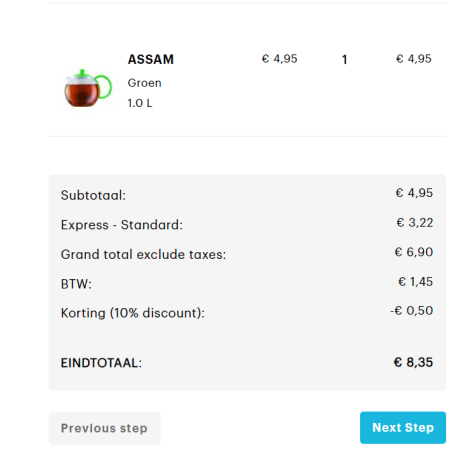The image size is (475, 462).
Task: Click Grand total exclude taxes label
Action: pyautogui.click(x=143, y=255)
